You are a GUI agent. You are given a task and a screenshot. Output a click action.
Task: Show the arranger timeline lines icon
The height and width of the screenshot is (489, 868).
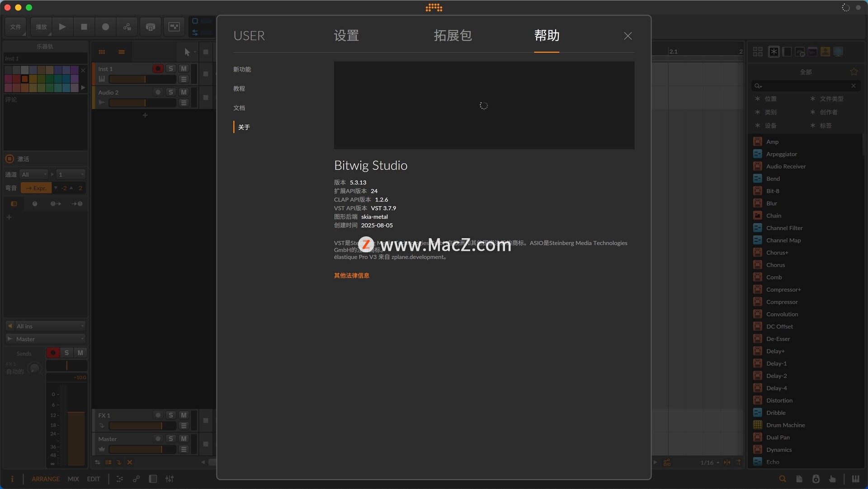(122, 52)
